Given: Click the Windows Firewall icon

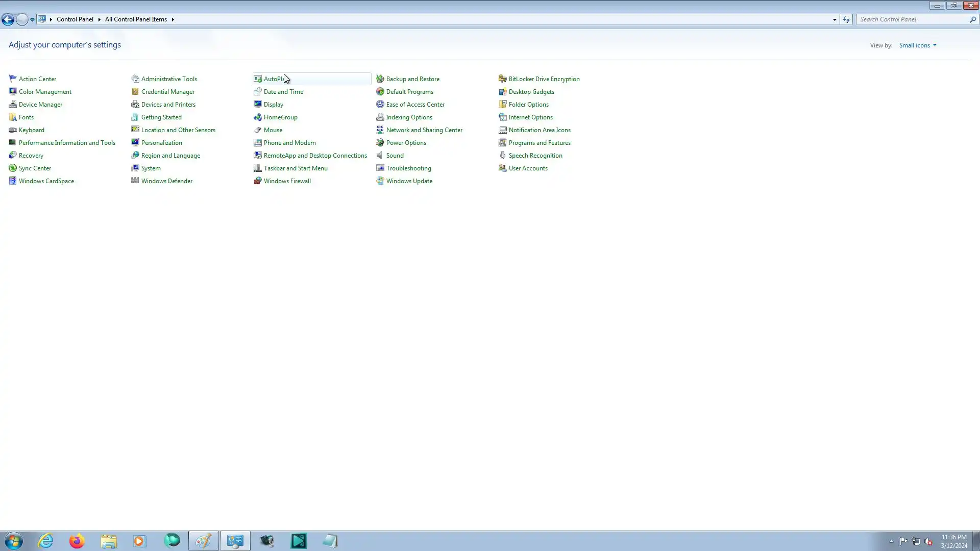Looking at the screenshot, I should [x=258, y=181].
